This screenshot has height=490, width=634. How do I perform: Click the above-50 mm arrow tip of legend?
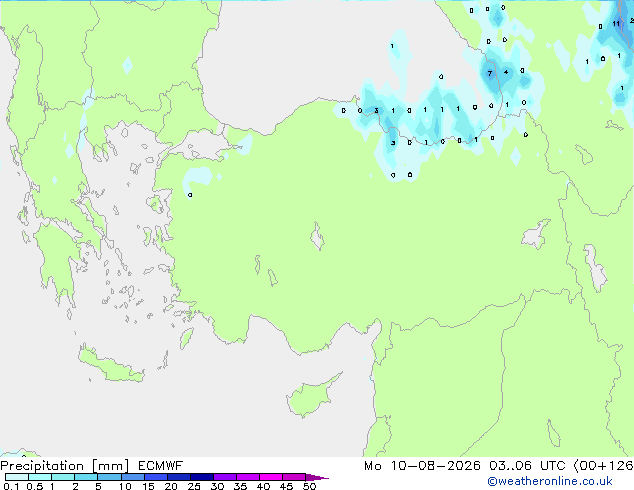[x=317, y=477]
